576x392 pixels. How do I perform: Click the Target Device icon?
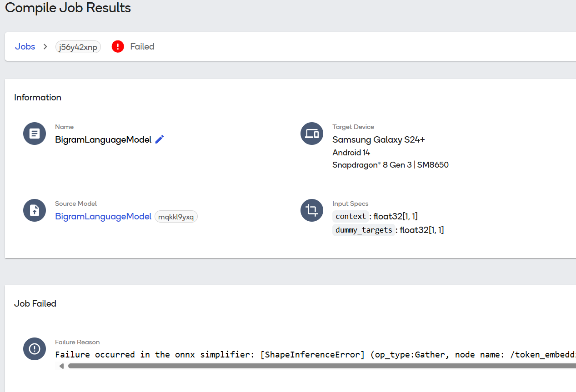click(312, 134)
